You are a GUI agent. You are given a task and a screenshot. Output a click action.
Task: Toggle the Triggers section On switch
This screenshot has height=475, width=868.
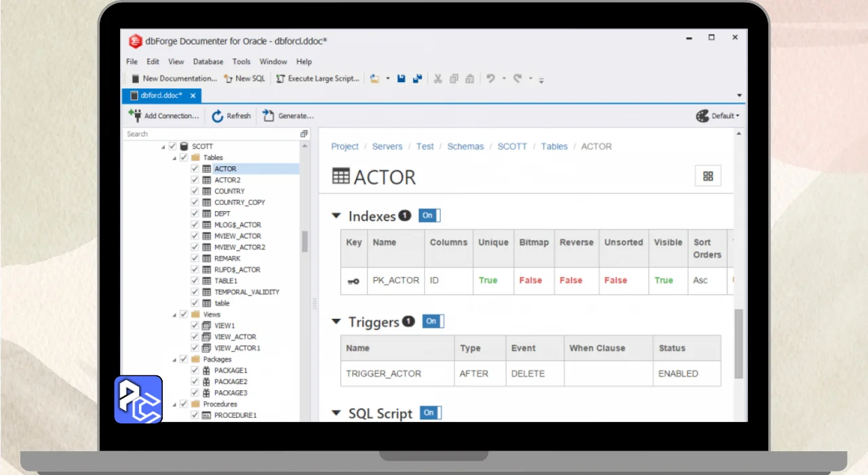pyautogui.click(x=433, y=322)
